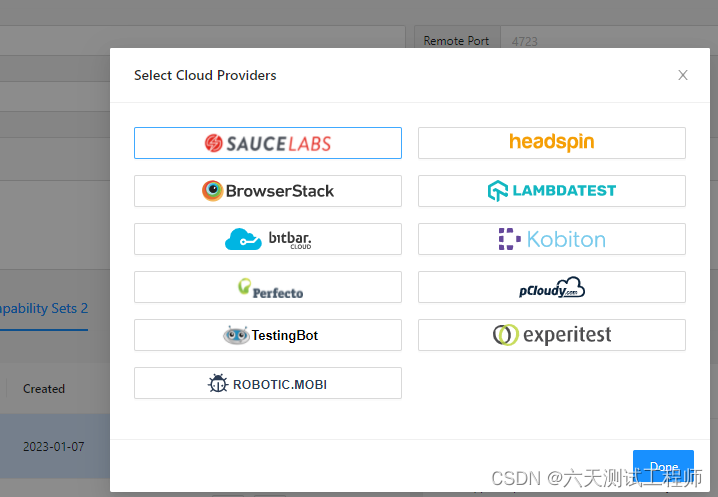Close the Select Cloud Providers dialog
Screen dimensions: 718x497
point(683,75)
